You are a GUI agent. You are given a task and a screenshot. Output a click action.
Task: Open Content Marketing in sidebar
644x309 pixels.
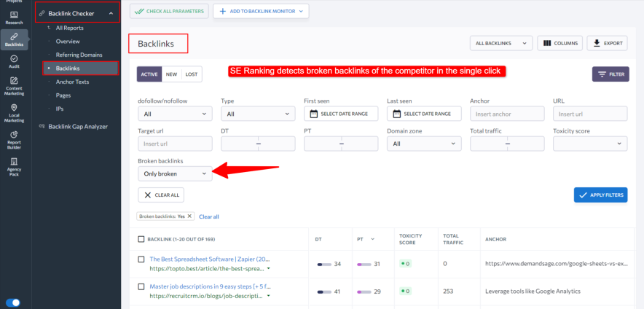click(x=14, y=86)
